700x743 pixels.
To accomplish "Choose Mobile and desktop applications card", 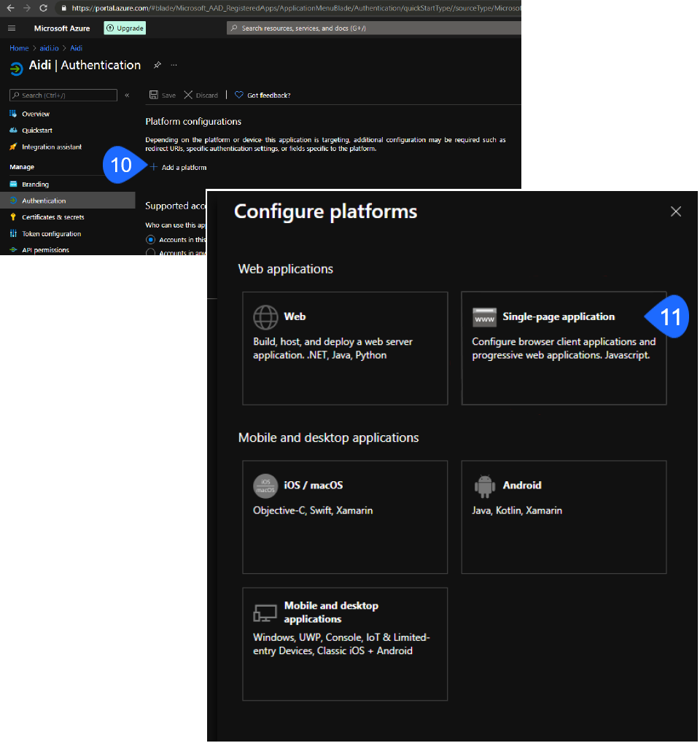I will 345,644.
